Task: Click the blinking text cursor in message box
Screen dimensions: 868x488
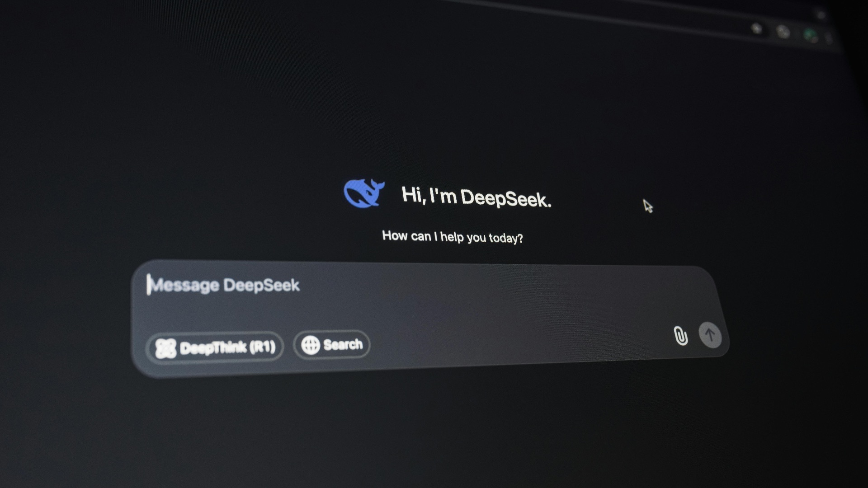Action: tap(149, 285)
